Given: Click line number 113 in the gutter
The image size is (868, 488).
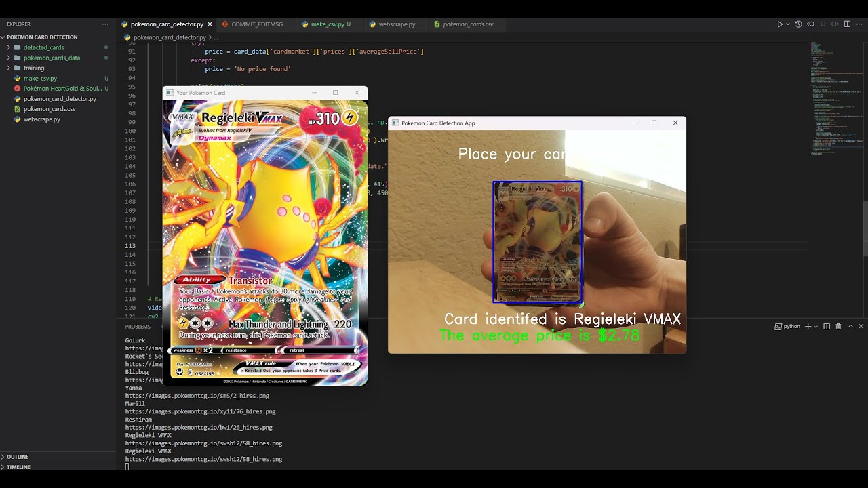Looking at the screenshot, I should (x=132, y=246).
